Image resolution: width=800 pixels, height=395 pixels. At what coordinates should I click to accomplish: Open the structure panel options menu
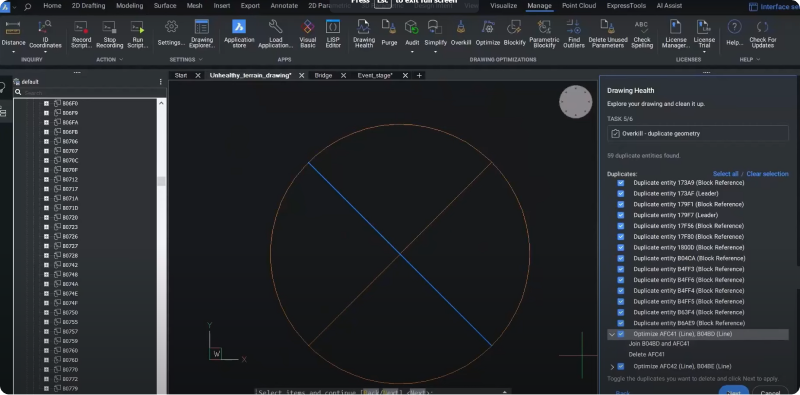pos(161,82)
